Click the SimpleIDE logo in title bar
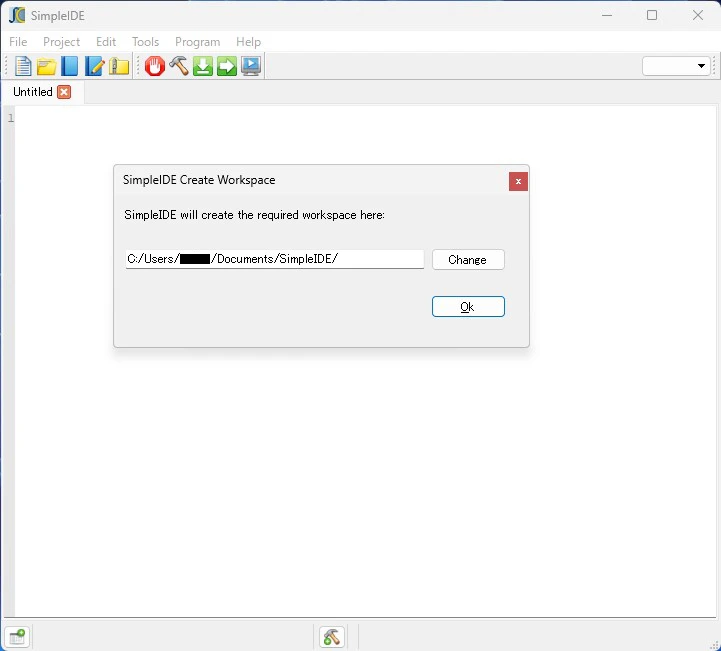Viewport: 721px width, 651px height. [17, 15]
